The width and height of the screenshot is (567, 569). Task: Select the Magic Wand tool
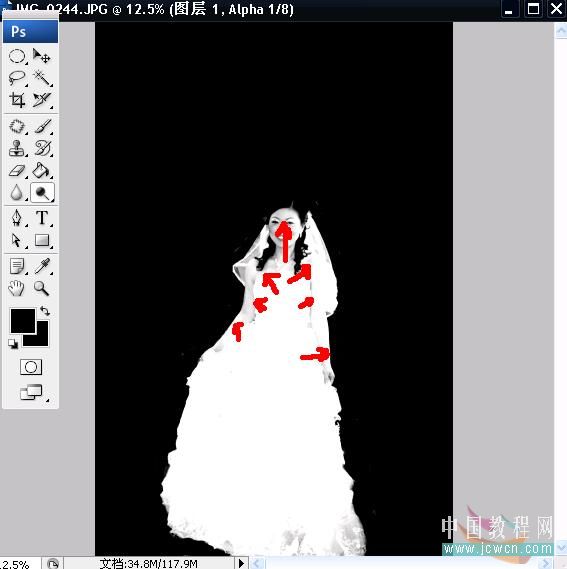point(41,78)
